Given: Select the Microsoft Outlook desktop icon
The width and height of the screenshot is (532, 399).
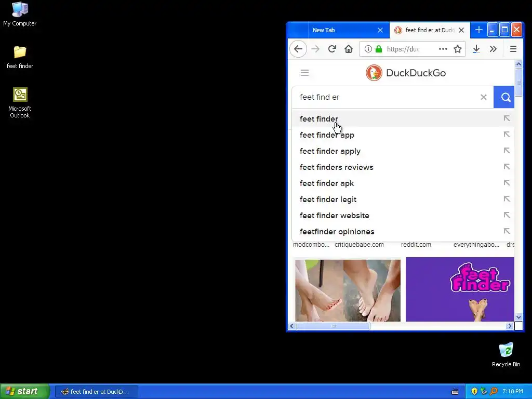Looking at the screenshot, I should pyautogui.click(x=20, y=103).
